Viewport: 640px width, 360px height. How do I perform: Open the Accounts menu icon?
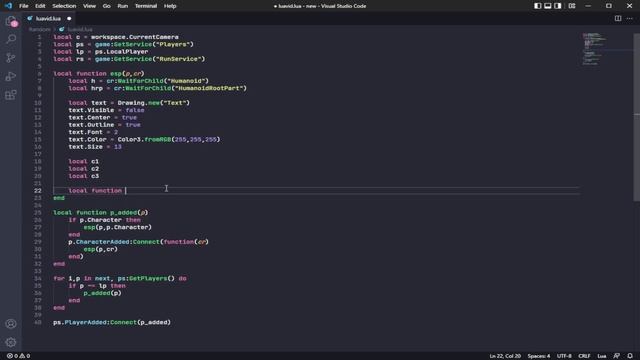click(11, 324)
